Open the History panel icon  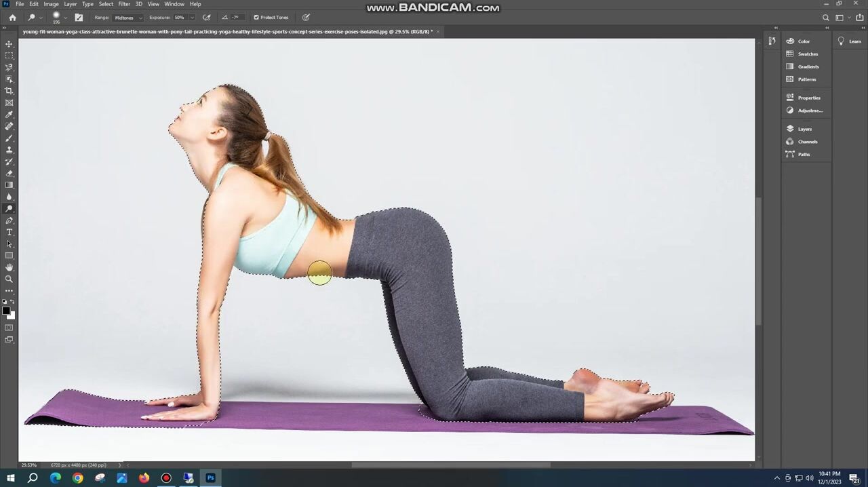tap(772, 41)
